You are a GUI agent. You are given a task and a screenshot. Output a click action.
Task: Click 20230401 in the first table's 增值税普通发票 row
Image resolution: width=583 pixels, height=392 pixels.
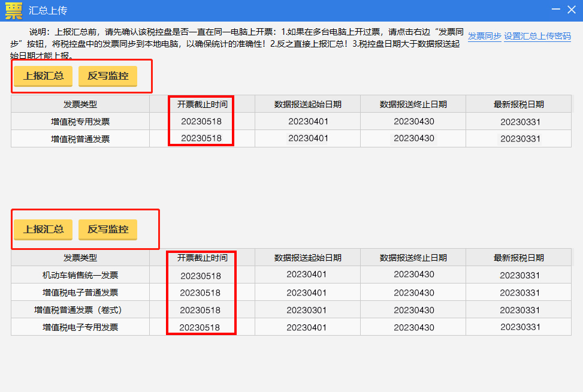(308, 138)
